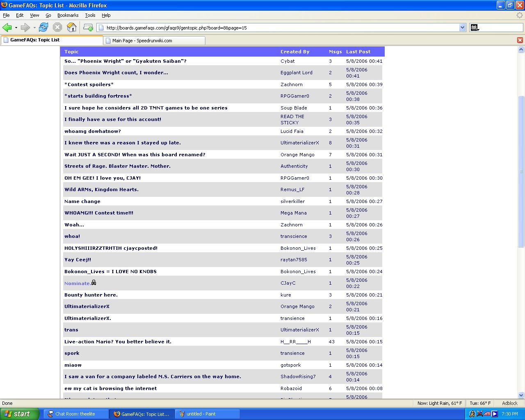Click the red crossed-out tray icon

[479, 414]
